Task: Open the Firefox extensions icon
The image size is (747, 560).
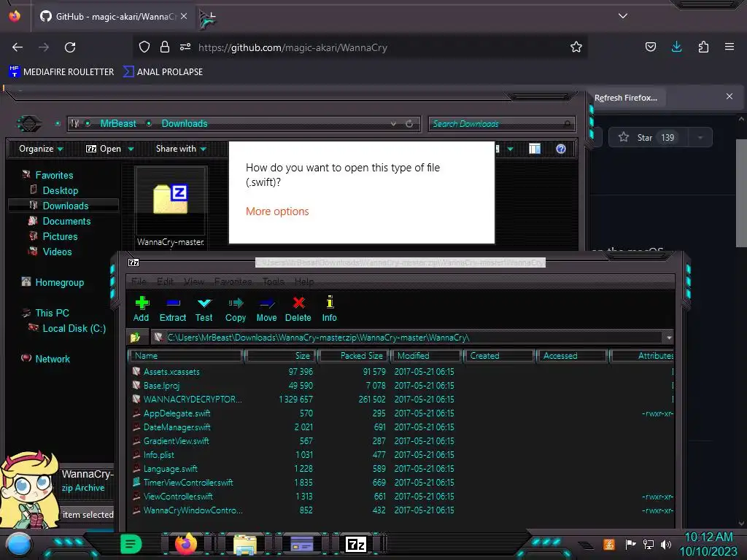Action: [x=703, y=47]
